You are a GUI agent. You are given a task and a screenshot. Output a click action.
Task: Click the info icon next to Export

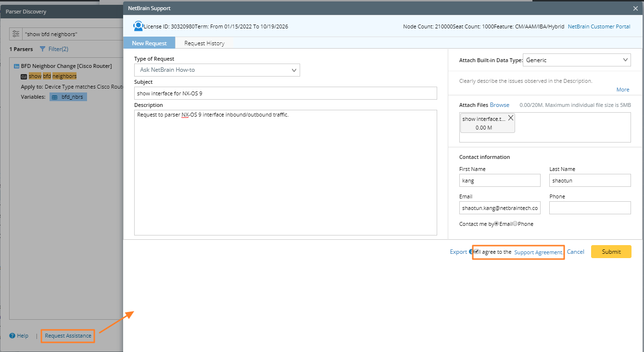click(471, 252)
